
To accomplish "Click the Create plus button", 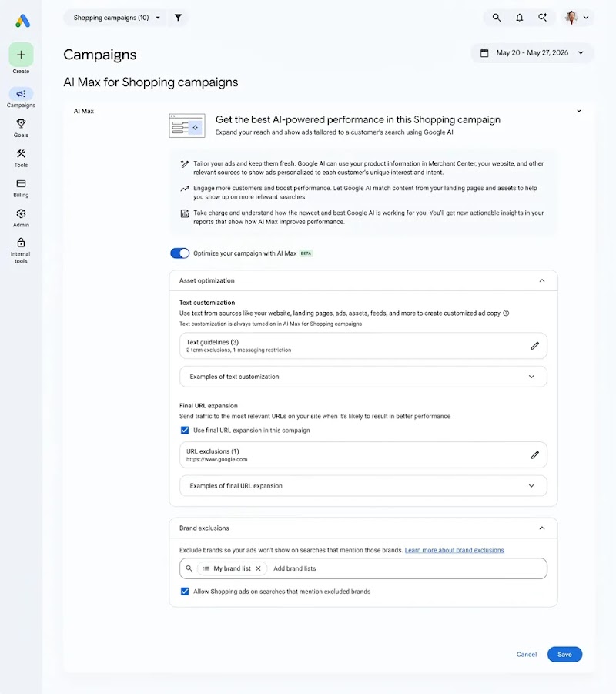I will (x=21, y=55).
